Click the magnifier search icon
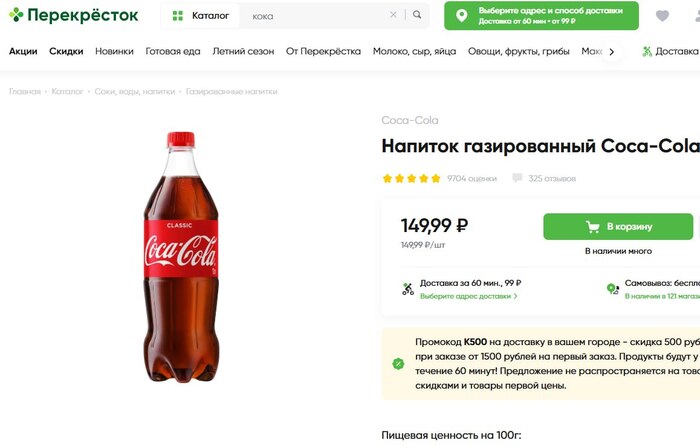Viewport: 700px width, 446px height. (417, 16)
